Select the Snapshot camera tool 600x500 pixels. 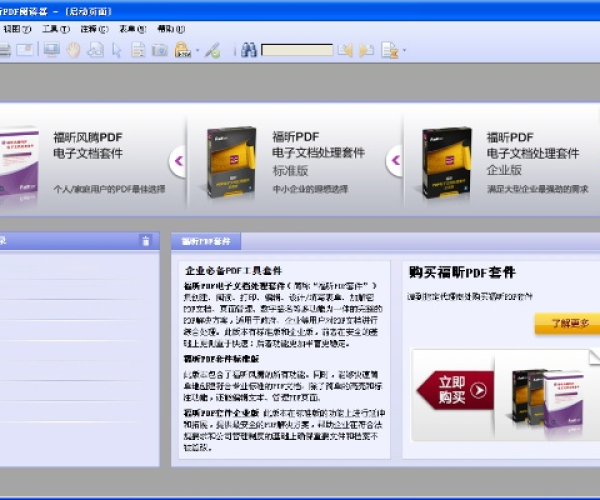[x=160, y=50]
